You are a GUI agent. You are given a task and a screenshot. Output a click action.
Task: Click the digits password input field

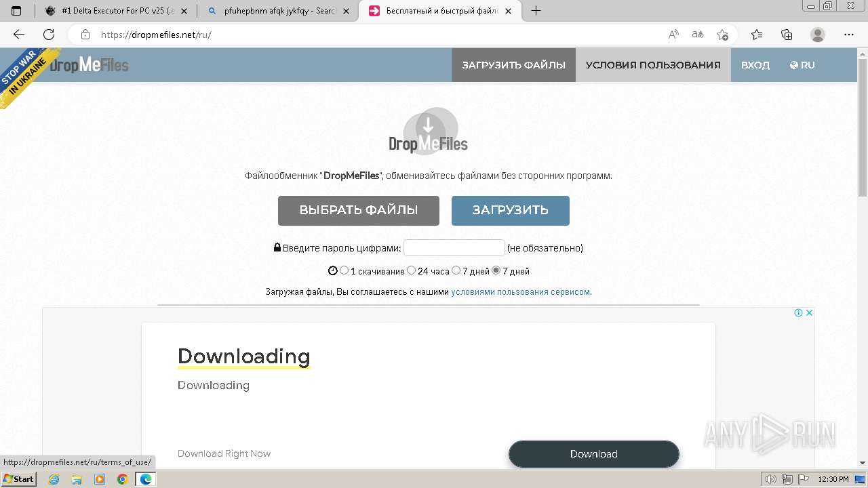(454, 247)
